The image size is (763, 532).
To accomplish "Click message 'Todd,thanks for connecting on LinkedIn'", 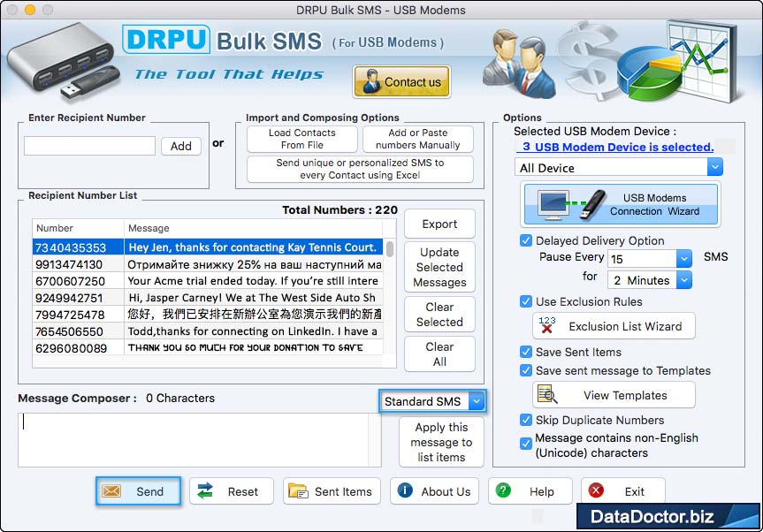I will click(253, 331).
